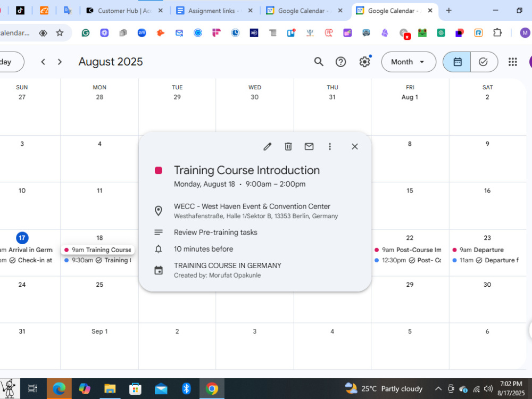Click Sep 1 date label
Viewport: 532px width, 399px height.
pyautogui.click(x=99, y=331)
